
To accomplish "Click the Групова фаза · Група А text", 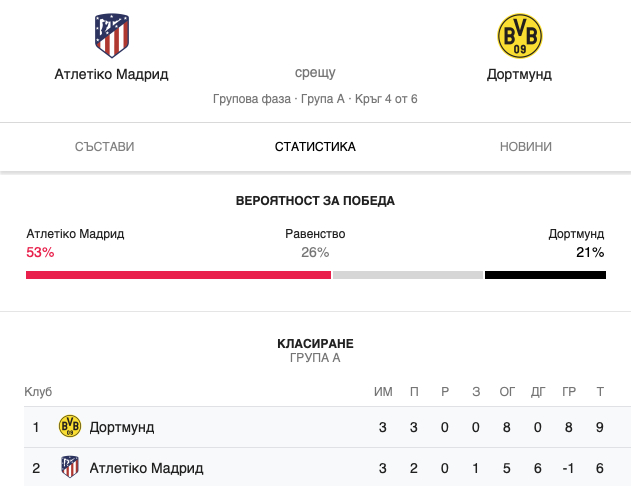I will (278, 99).
